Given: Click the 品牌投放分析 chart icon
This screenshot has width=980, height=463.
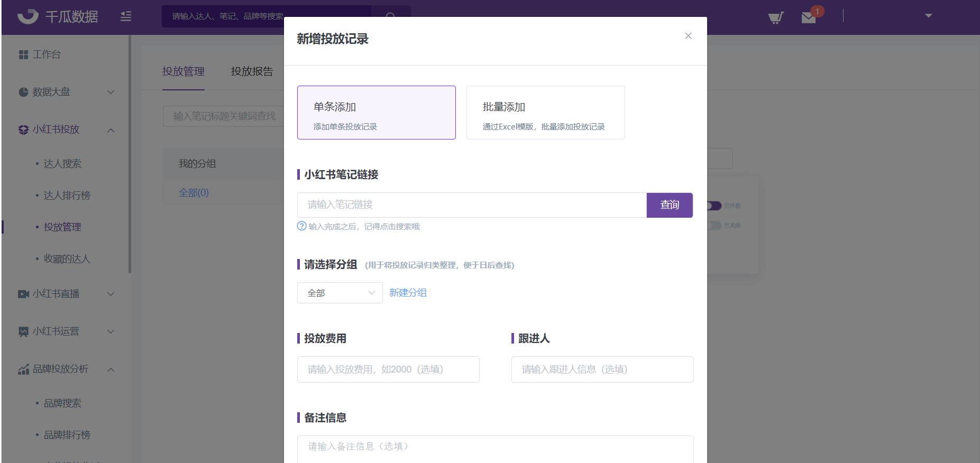Looking at the screenshot, I should pos(23,369).
